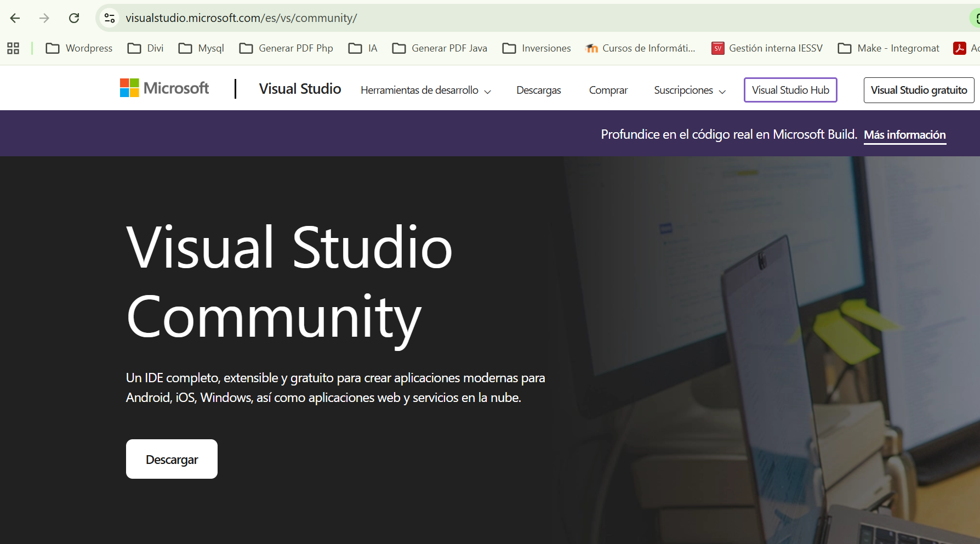The image size is (980, 544).
Task: Click the Microsoft logo
Action: pos(164,88)
